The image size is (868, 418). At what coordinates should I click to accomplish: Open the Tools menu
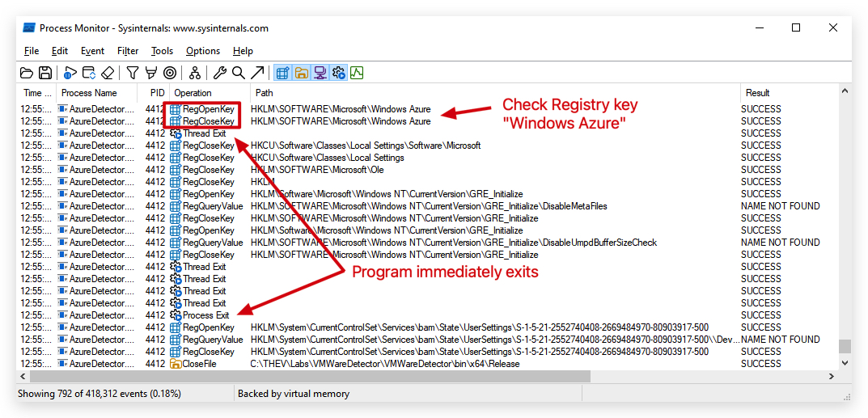(163, 51)
